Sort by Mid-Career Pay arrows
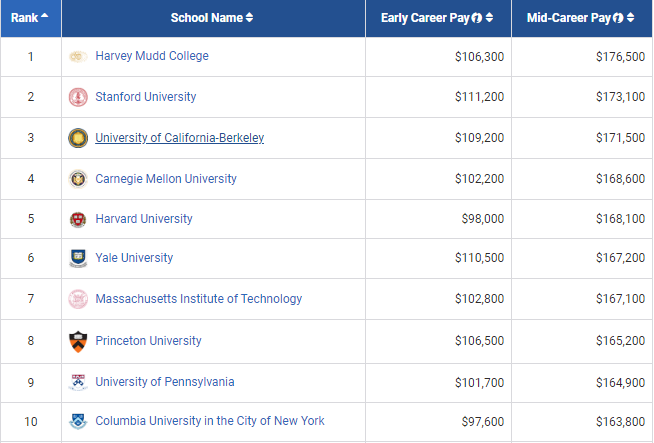Screen dimensions: 654x443 click(631, 18)
